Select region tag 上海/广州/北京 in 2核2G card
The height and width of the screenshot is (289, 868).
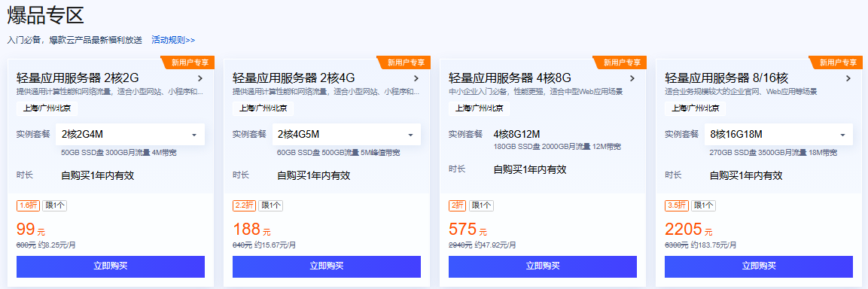coord(47,108)
